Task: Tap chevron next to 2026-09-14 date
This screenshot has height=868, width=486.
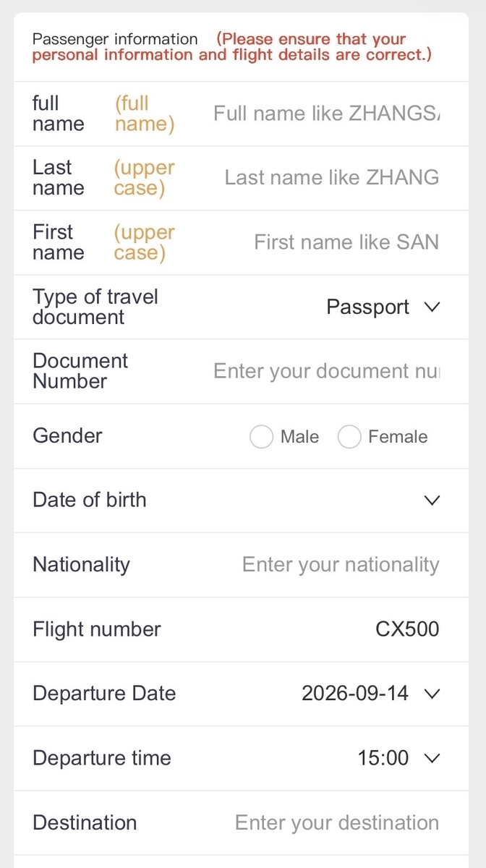Action: 432,694
